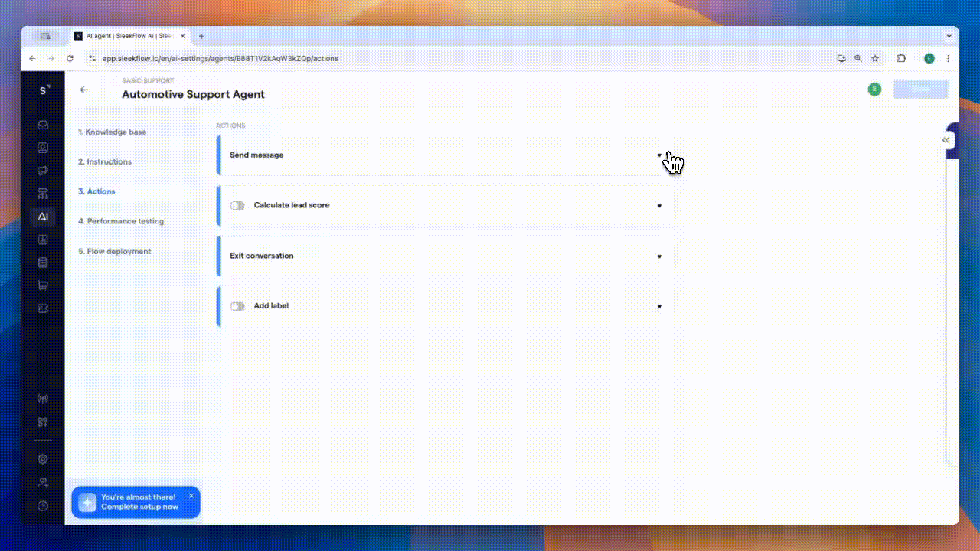980x551 pixels.
Task: Click the Calculate lead score label
Action: pyautogui.click(x=292, y=205)
